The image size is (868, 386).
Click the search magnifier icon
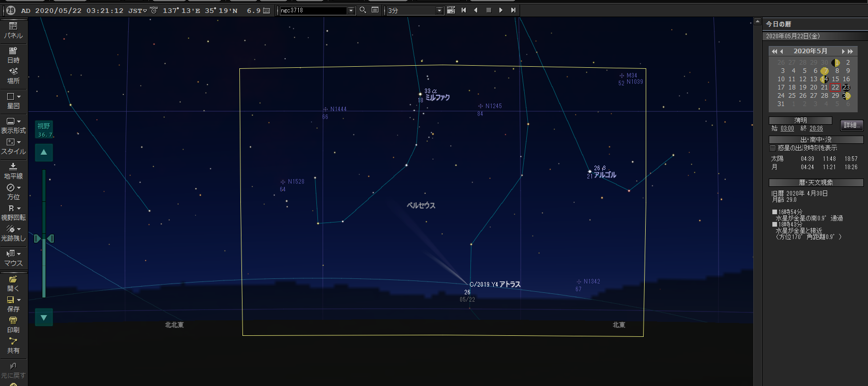click(363, 10)
